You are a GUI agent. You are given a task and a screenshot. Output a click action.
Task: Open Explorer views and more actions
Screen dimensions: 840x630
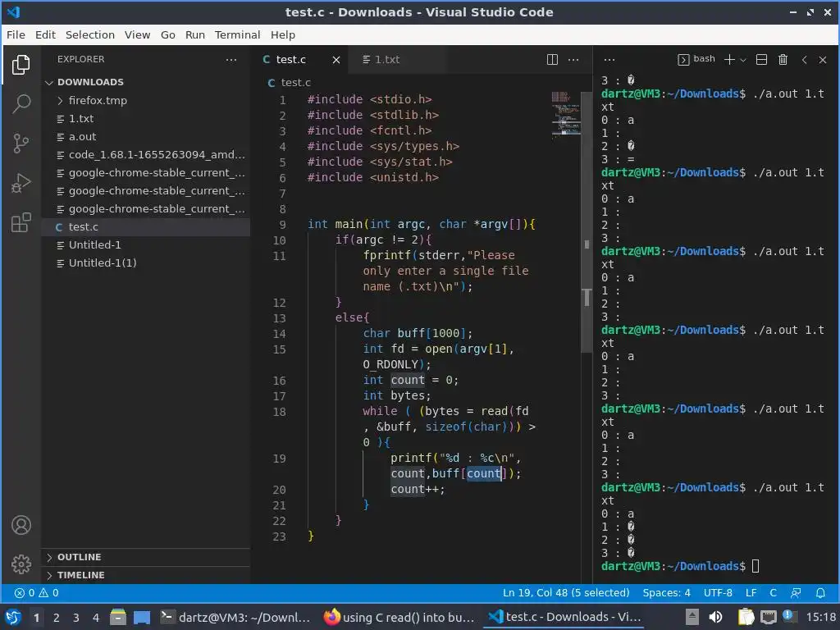point(231,59)
